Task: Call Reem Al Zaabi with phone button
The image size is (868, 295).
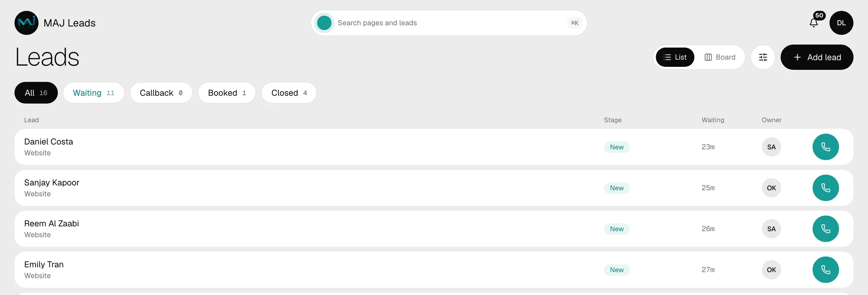Action: click(x=826, y=229)
